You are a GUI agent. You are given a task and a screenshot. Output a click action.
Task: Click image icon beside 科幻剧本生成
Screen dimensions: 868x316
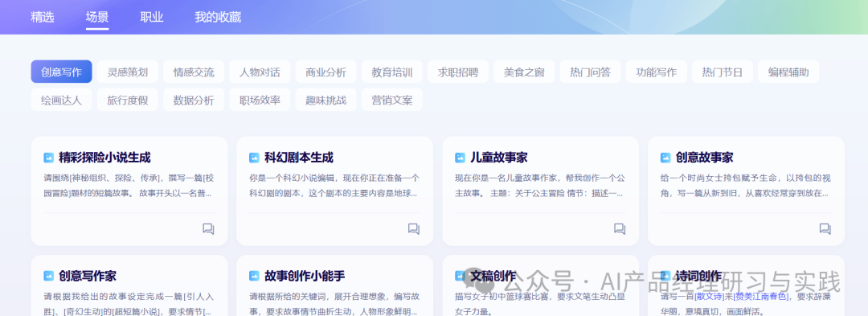pos(254,158)
